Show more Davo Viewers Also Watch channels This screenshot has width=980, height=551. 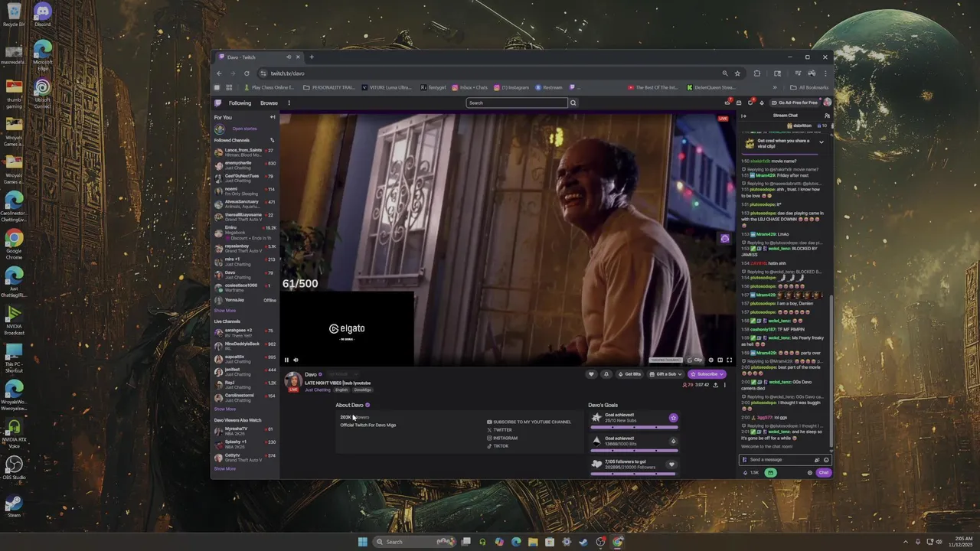pos(225,468)
